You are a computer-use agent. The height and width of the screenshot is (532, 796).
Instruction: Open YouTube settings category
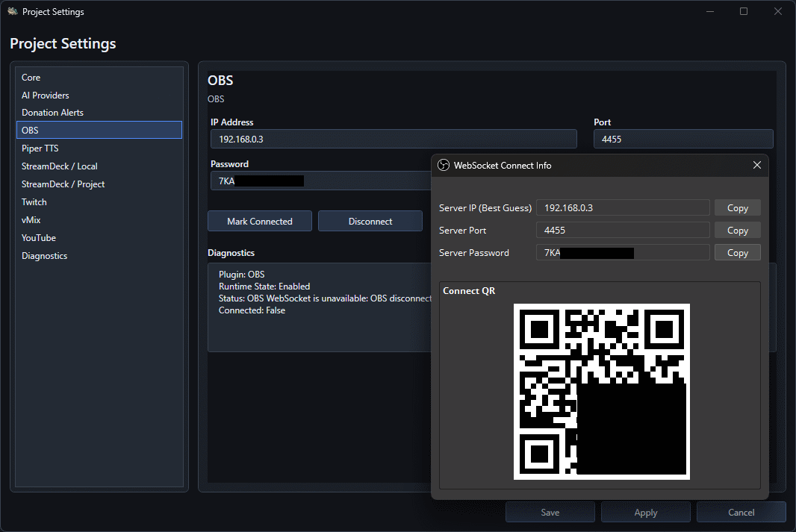[99, 238]
